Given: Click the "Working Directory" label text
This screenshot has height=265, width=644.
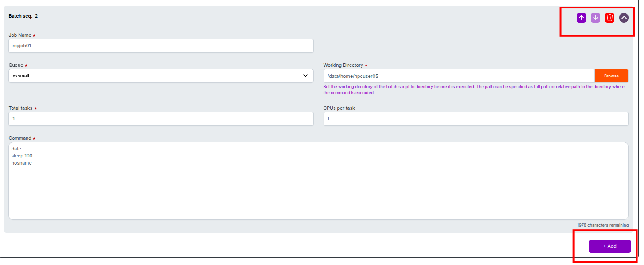Looking at the screenshot, I should coord(343,65).
